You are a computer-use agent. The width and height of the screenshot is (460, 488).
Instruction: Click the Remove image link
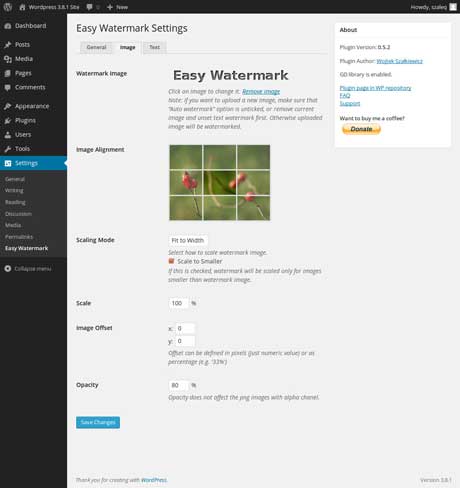click(x=261, y=91)
